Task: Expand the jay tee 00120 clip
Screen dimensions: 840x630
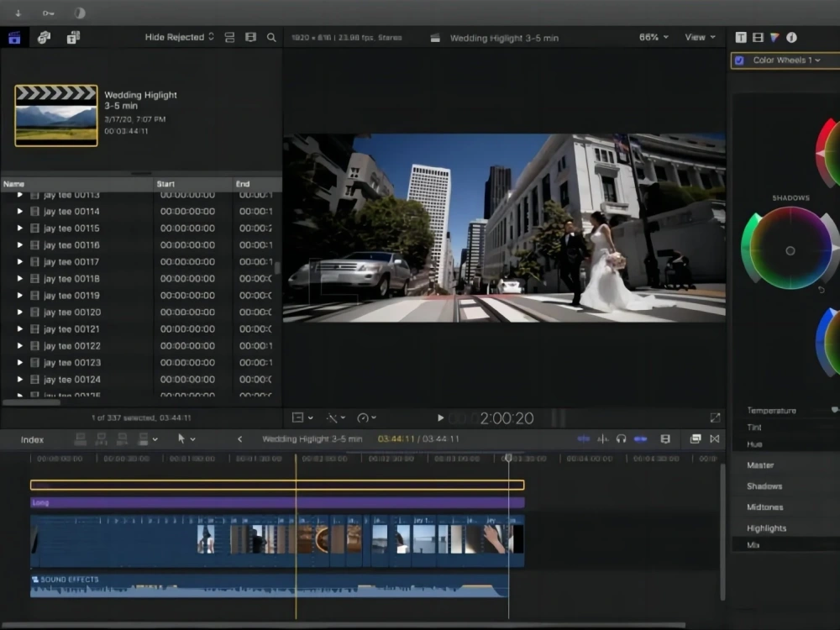Action: point(20,312)
